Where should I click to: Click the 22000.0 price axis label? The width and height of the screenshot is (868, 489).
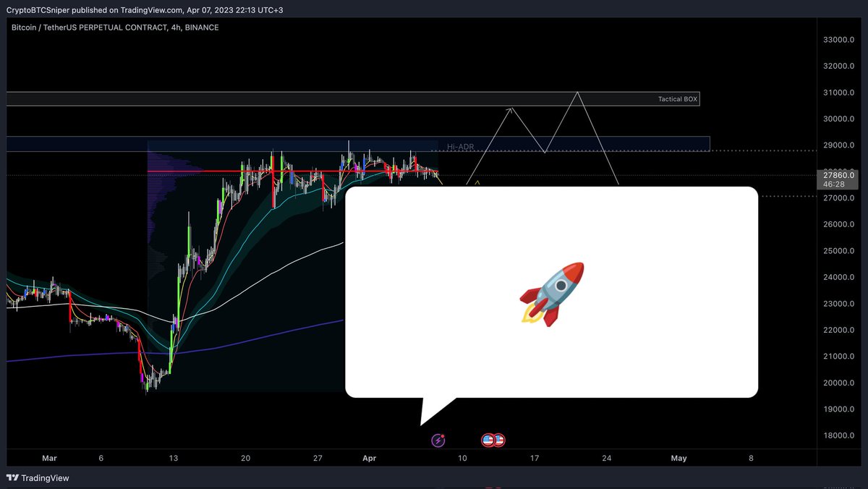coord(839,331)
